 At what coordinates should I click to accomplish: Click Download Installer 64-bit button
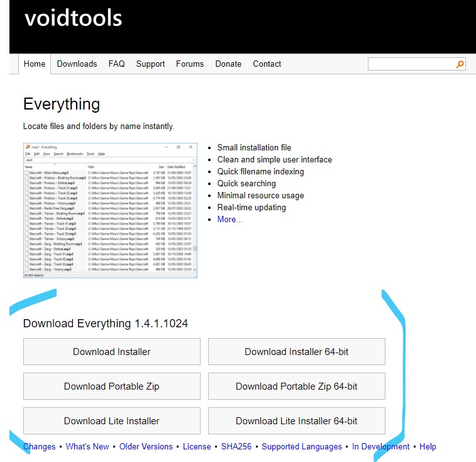tap(296, 352)
